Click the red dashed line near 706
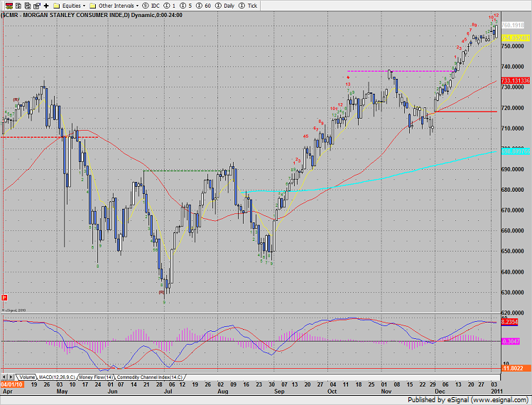Image resolution: width=532 pixels, height=405 pixels. [49, 137]
